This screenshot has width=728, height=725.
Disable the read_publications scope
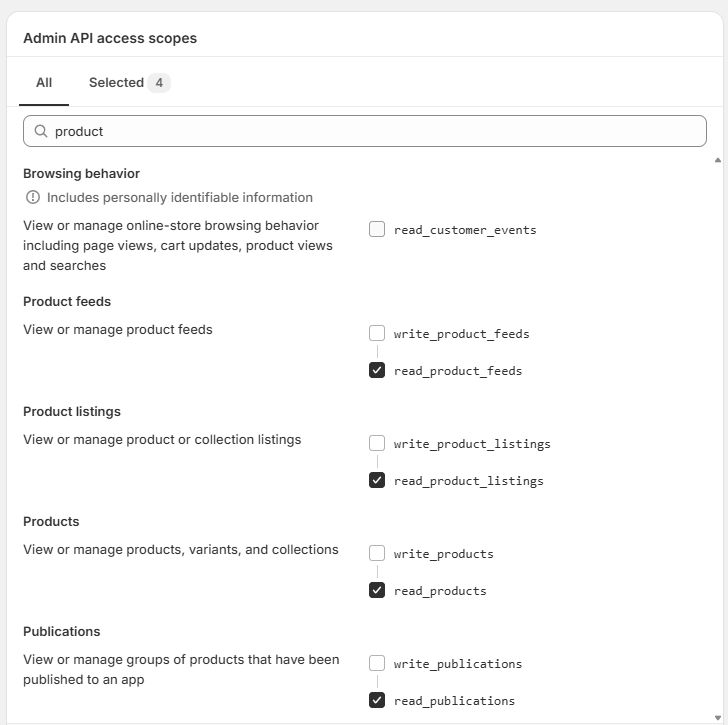coord(377,700)
